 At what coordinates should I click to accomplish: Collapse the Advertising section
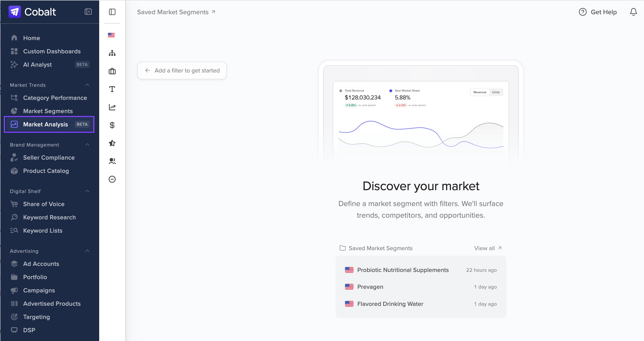click(x=87, y=251)
